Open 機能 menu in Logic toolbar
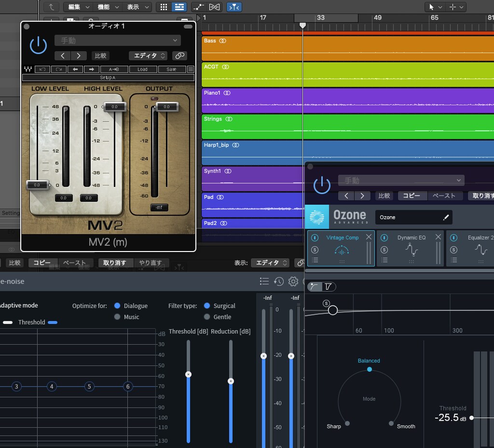 108,7
